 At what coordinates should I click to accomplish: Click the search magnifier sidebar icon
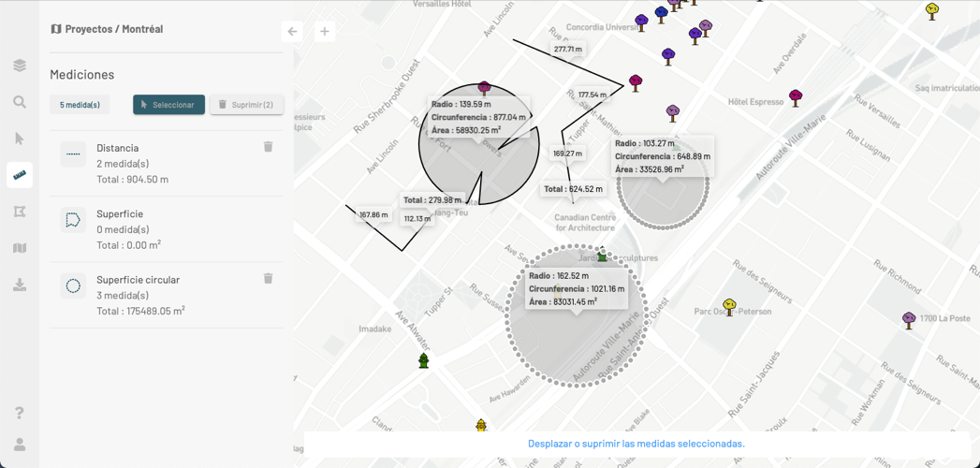20,102
